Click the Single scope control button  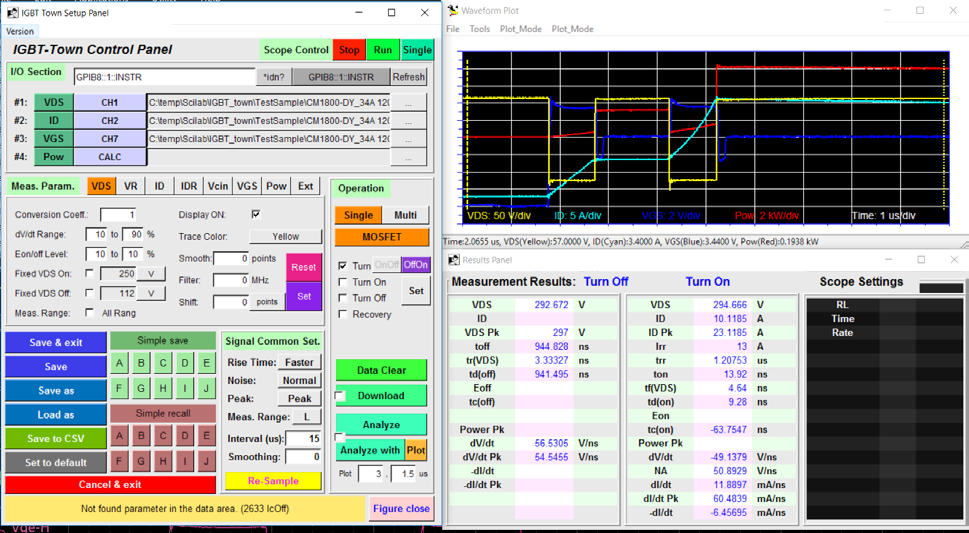click(x=417, y=50)
